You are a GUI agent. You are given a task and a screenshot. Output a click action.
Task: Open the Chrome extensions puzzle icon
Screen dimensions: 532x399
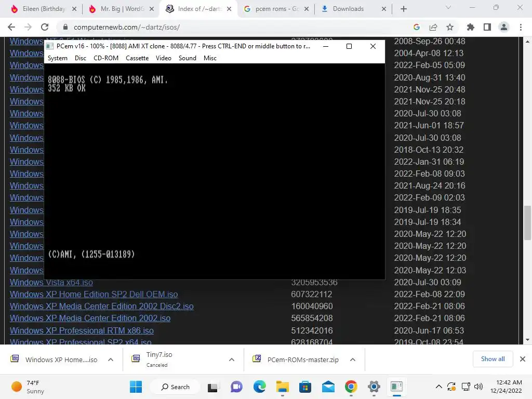pyautogui.click(x=471, y=27)
